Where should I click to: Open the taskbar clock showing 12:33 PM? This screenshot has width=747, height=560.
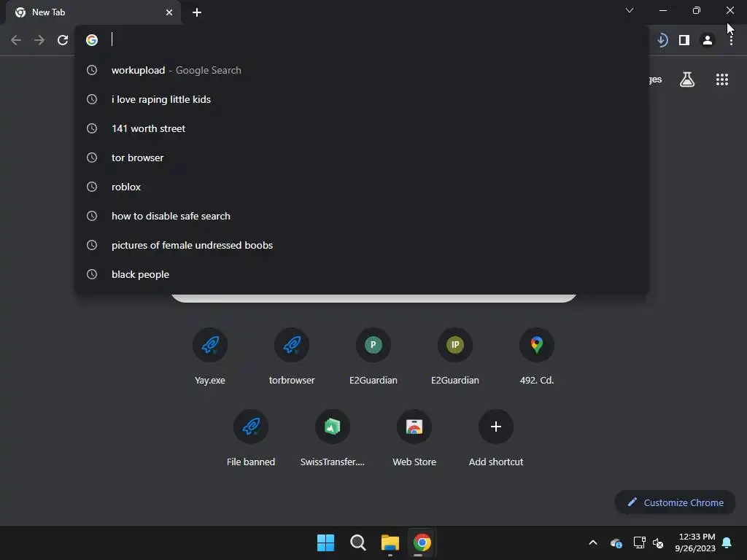pos(695,542)
